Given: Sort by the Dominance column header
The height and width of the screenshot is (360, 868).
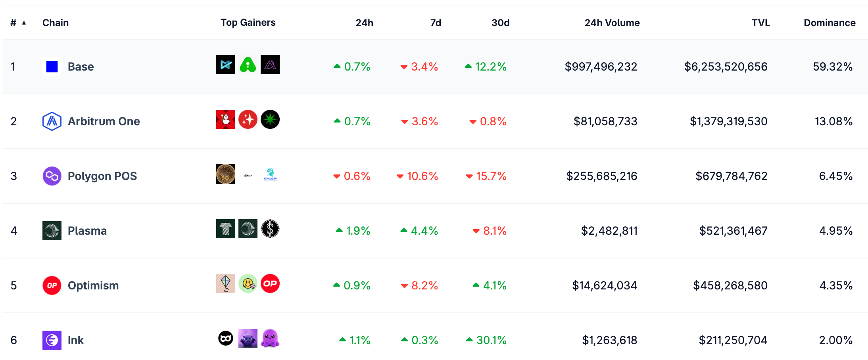Looking at the screenshot, I should [x=830, y=23].
